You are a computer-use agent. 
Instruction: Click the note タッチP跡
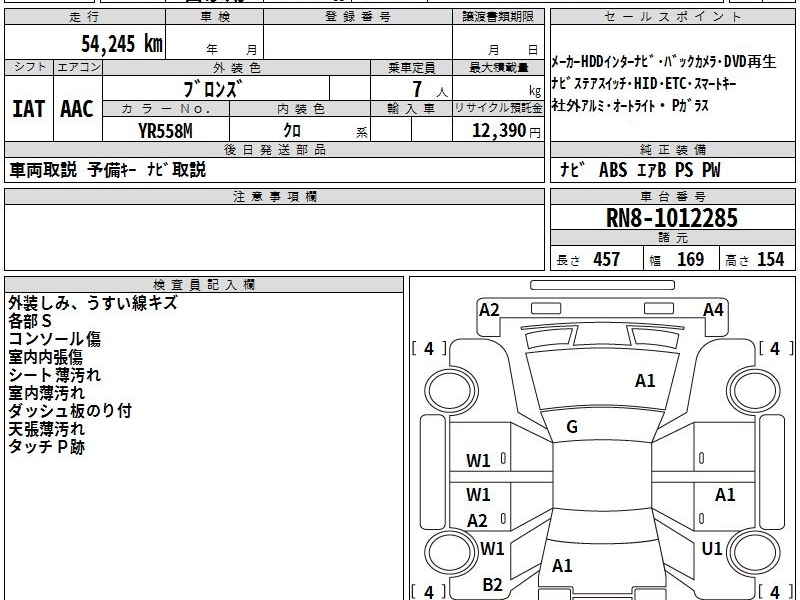tap(46, 447)
